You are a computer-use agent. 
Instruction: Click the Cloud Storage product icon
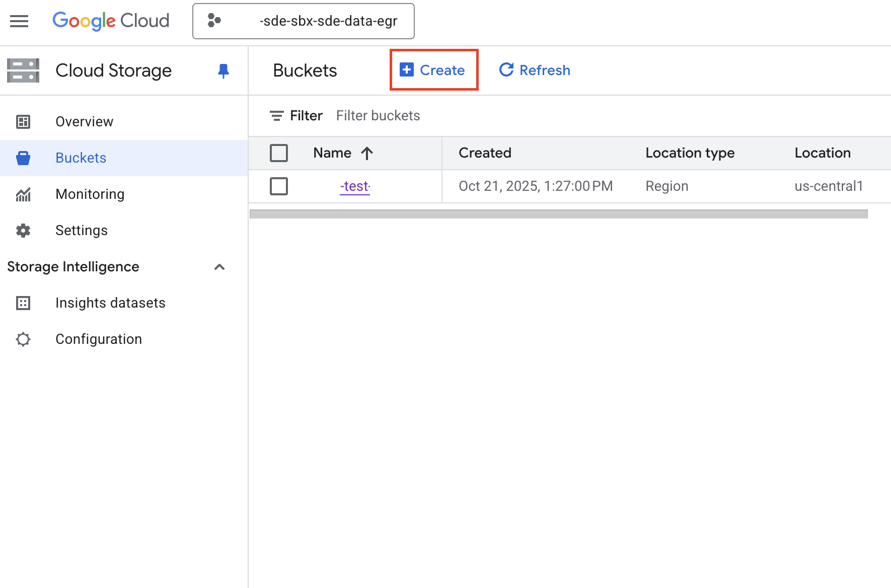23,70
